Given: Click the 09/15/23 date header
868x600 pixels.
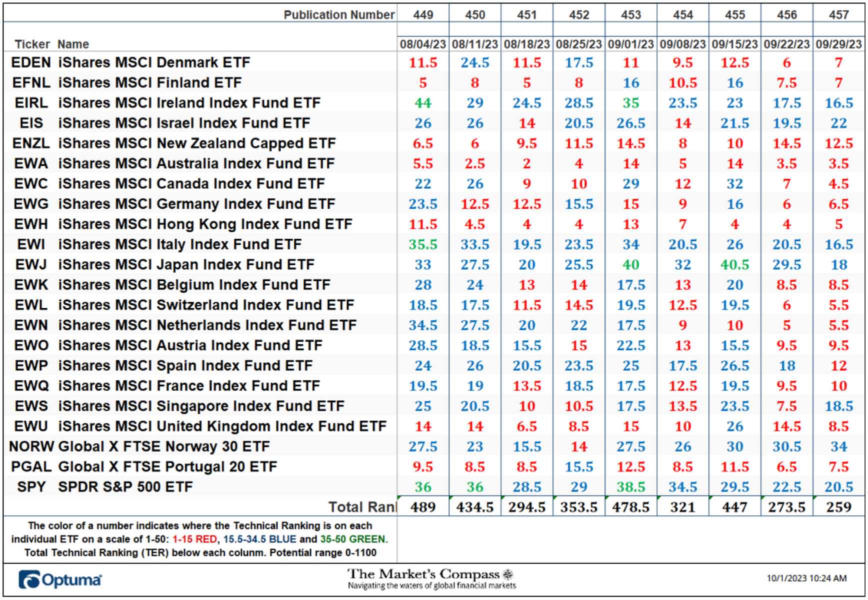Looking at the screenshot, I should pyautogui.click(x=735, y=45).
